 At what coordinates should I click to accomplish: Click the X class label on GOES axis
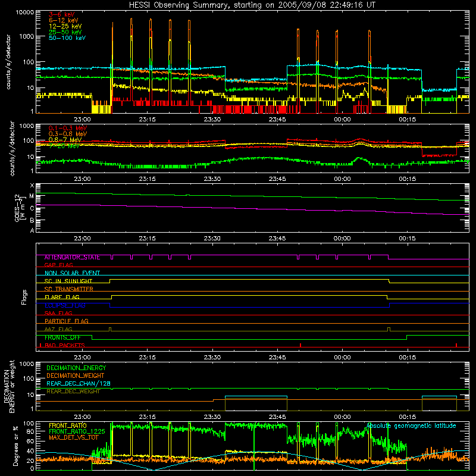(32, 186)
